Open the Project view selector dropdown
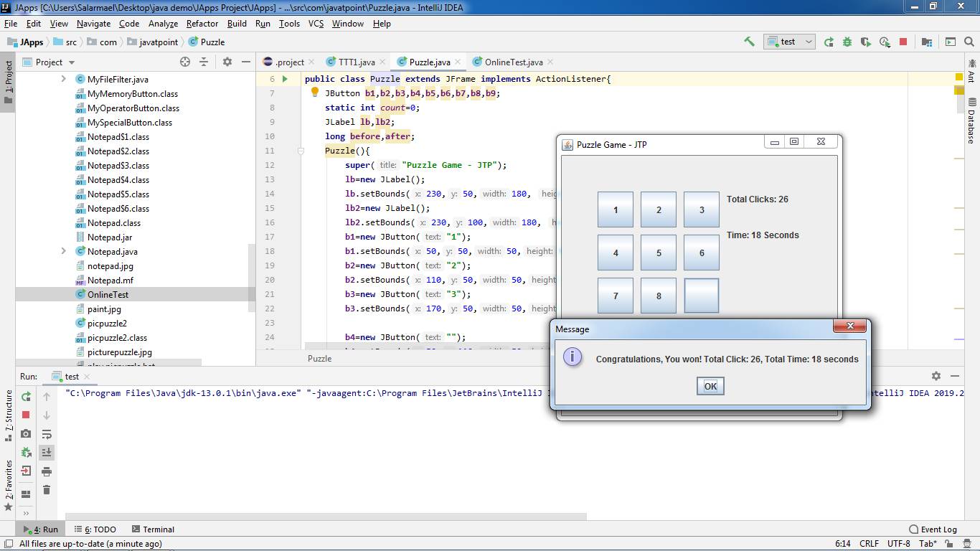 click(50, 62)
